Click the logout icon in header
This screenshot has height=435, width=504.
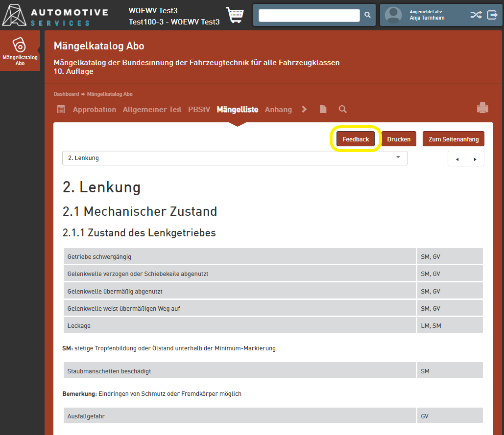point(492,15)
